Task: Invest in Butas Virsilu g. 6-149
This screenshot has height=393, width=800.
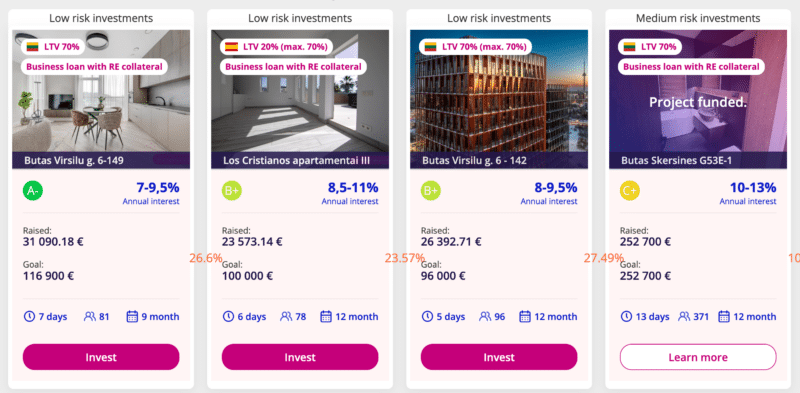Action: coord(101,357)
